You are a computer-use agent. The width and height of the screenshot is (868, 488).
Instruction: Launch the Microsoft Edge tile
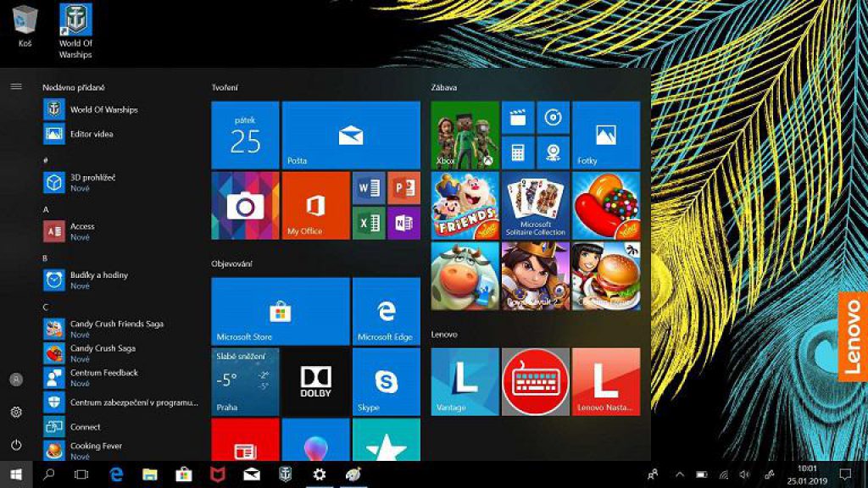387,312
